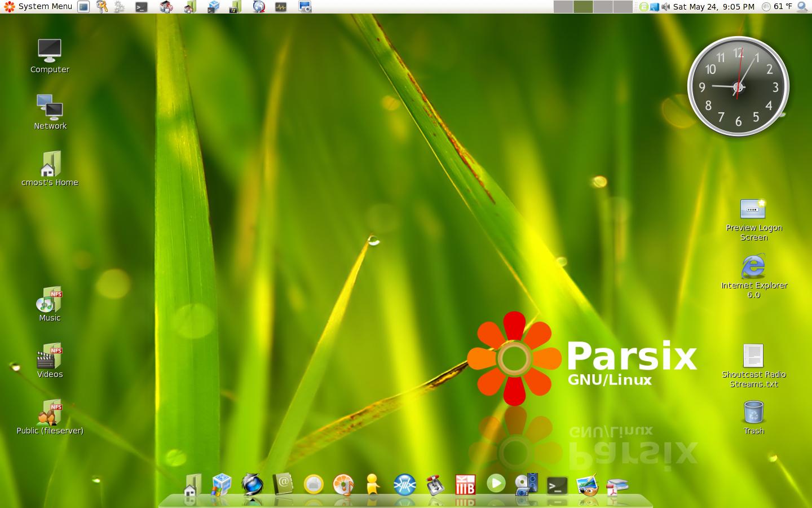
Task: Open the speakers multimedia app in dock
Action: point(527,484)
